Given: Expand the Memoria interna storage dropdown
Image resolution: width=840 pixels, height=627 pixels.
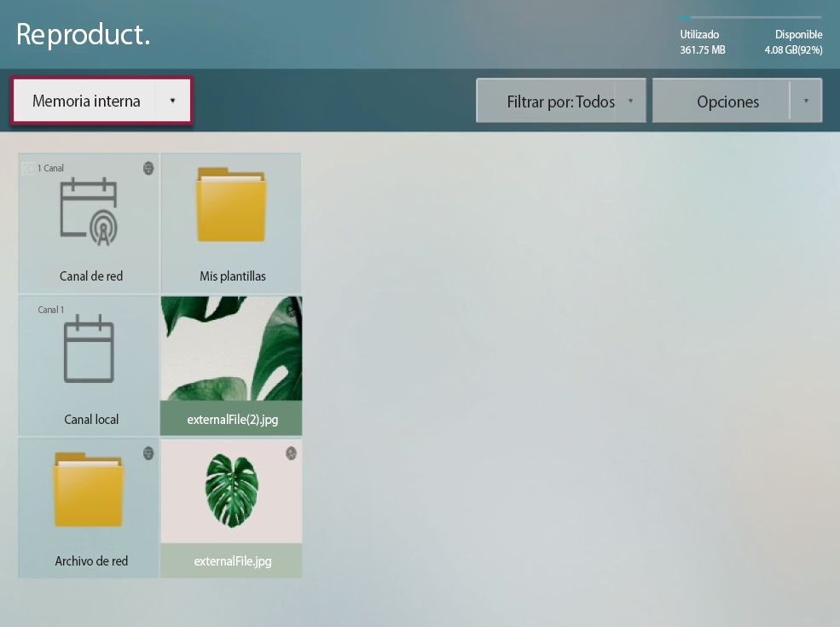Looking at the screenshot, I should (x=172, y=101).
